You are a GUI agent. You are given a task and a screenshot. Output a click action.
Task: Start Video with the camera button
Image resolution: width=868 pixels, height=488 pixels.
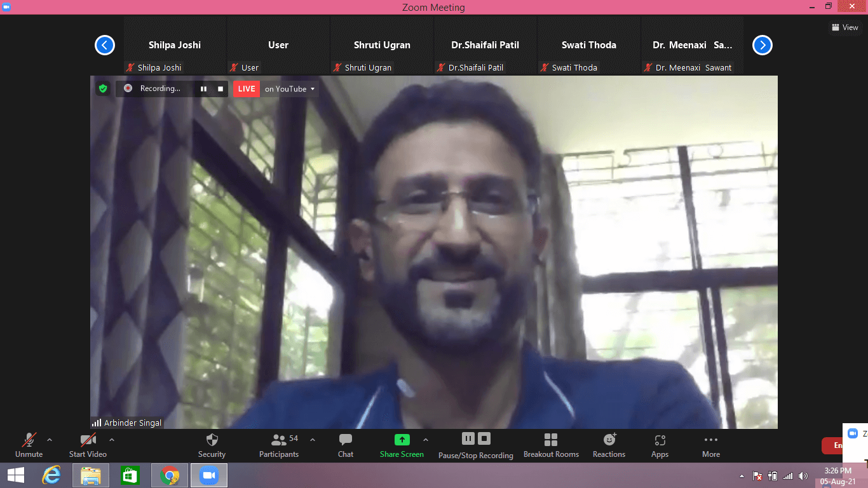[88, 445]
